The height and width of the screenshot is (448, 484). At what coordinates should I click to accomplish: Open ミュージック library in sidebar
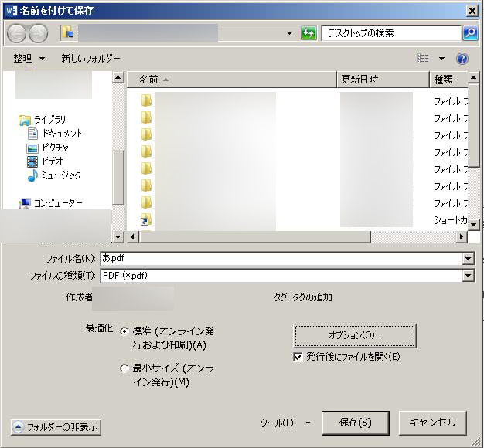click(60, 175)
